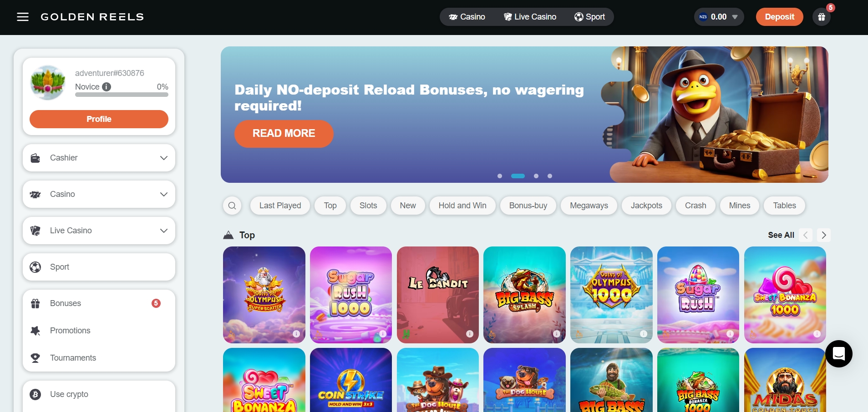Open the Big Bass Splash game thumbnail
The image size is (868, 412).
click(x=524, y=295)
